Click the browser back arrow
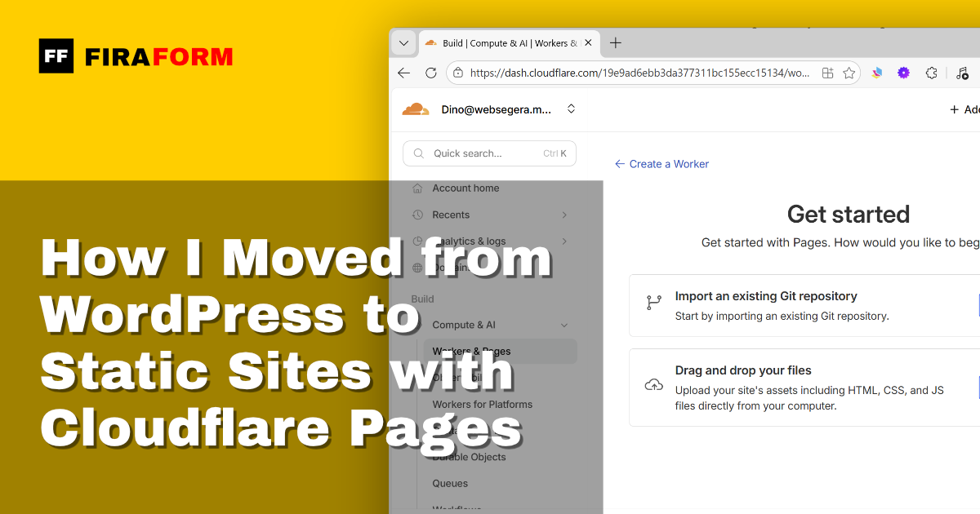 click(403, 73)
